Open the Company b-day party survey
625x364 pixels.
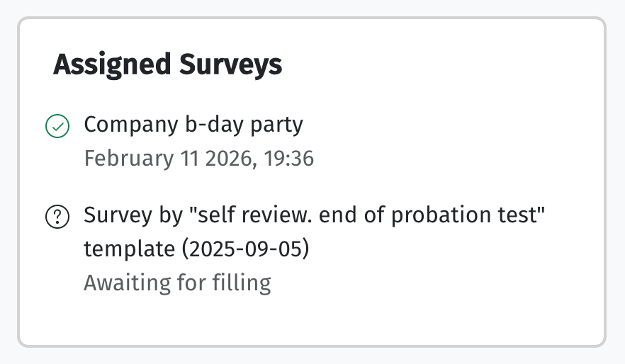(x=193, y=125)
